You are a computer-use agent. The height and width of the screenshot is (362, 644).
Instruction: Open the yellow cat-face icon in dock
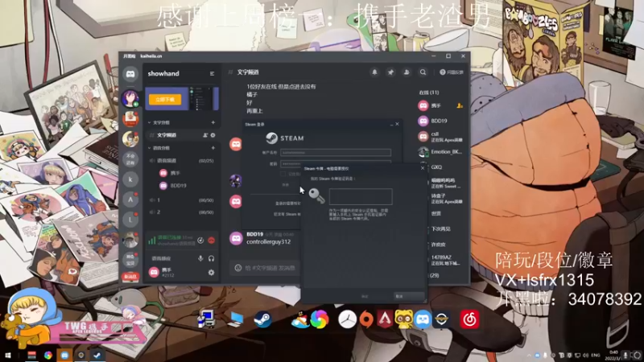(404, 319)
